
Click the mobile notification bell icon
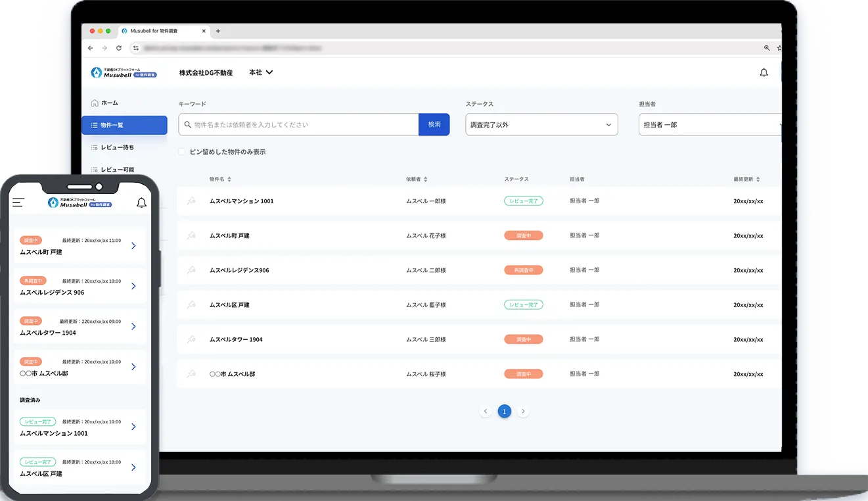[x=141, y=203]
